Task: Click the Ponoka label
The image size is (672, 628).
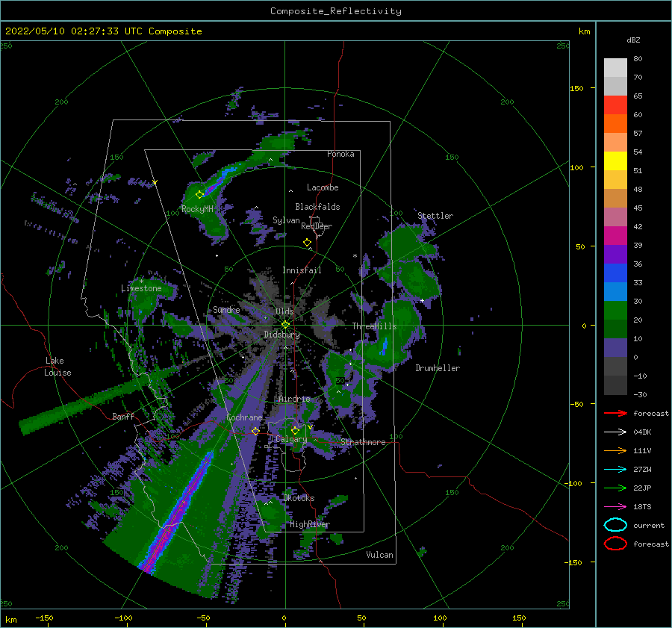Action: (x=340, y=154)
